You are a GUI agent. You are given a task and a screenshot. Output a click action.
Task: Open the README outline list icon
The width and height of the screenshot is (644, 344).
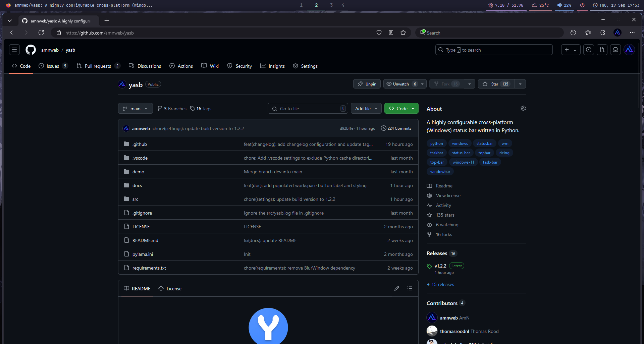point(410,288)
